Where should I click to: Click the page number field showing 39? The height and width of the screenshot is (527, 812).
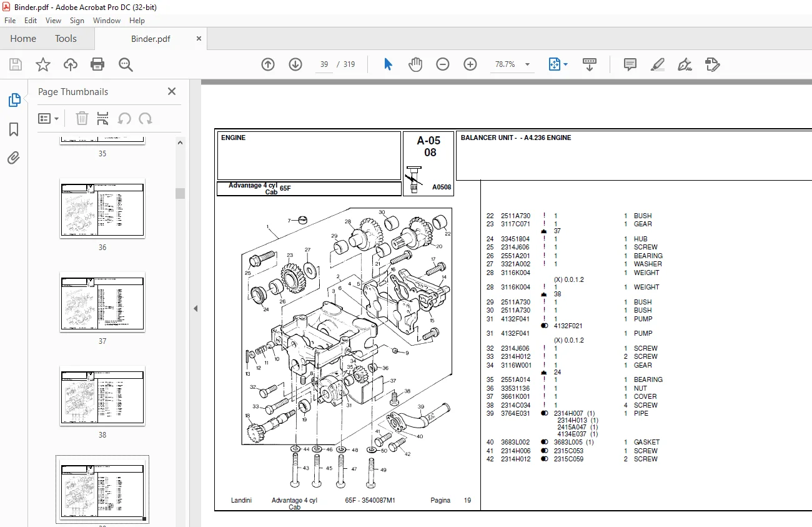[324, 64]
